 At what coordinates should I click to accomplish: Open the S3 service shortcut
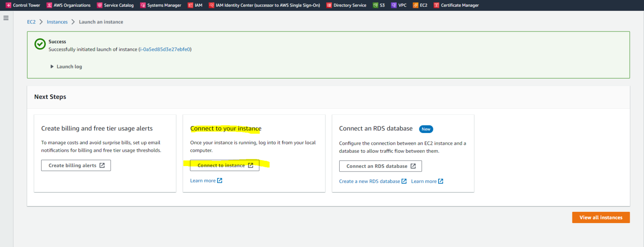click(x=379, y=5)
